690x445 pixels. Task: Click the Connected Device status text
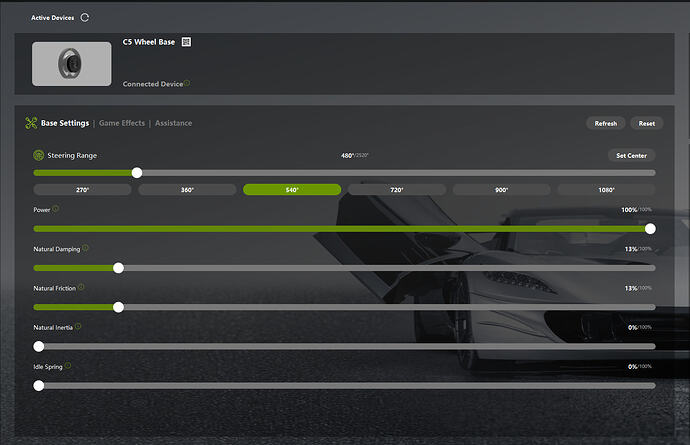pos(153,84)
